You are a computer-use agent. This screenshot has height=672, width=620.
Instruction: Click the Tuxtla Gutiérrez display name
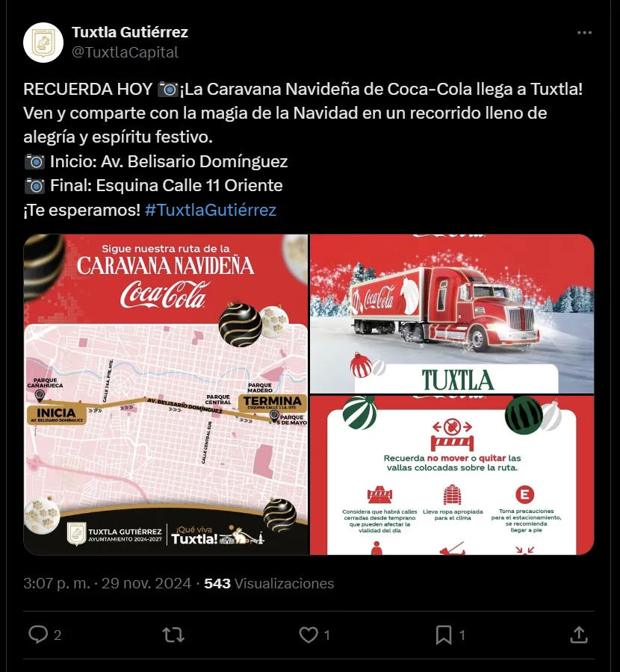[x=129, y=32]
